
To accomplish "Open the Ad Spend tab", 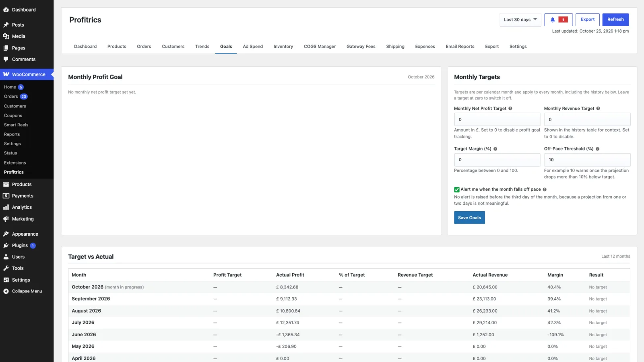I will (253, 47).
